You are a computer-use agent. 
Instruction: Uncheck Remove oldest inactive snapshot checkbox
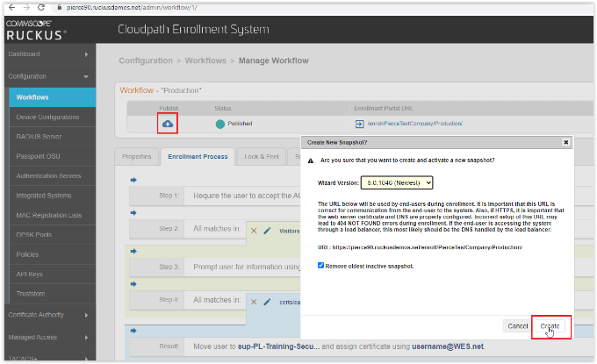pos(321,265)
